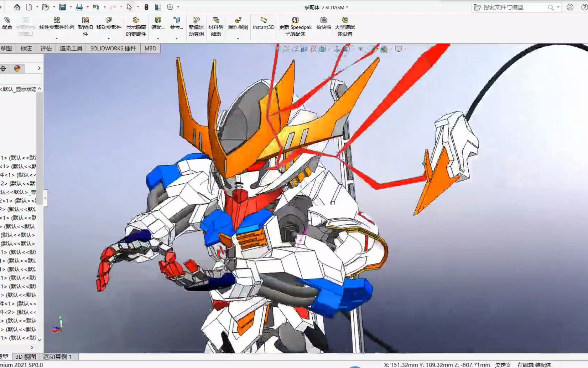Image resolution: width=588 pixels, height=368 pixels.
Task: Expand the New document dropdown arrow
Action: tap(37, 7)
